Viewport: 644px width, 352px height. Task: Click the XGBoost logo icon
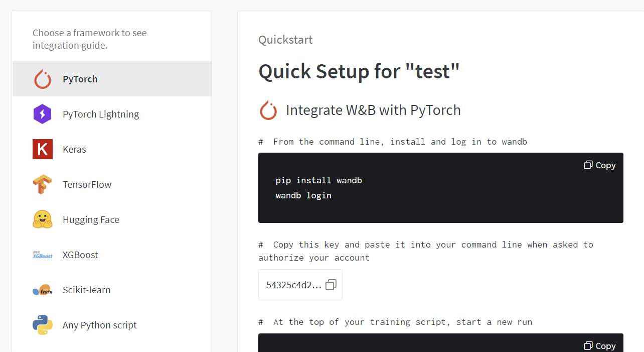(43, 255)
